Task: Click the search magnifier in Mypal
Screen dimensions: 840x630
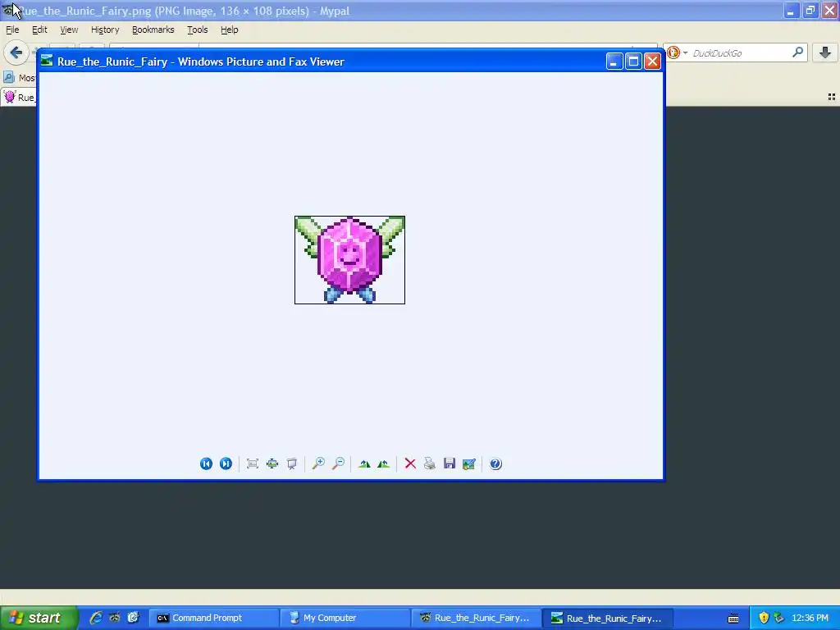Action: pyautogui.click(x=797, y=52)
